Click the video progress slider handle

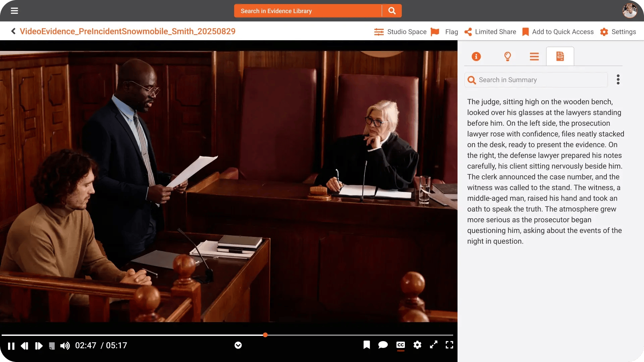click(x=265, y=335)
